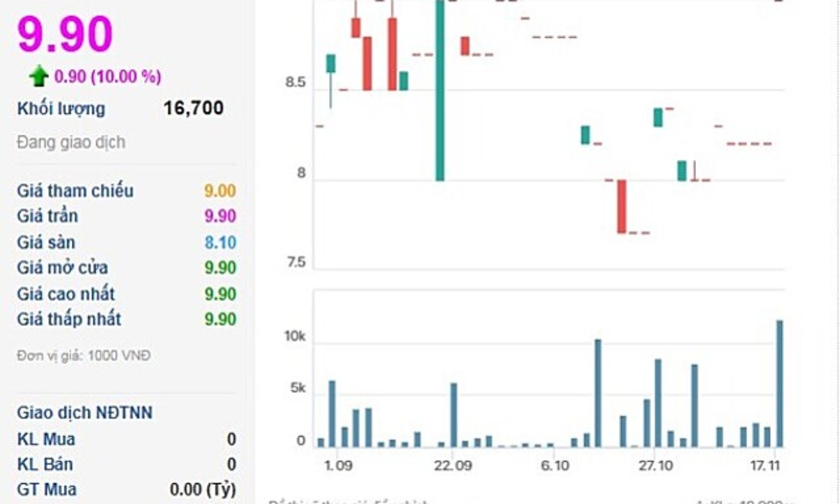Select the Khối lượng label

(61, 109)
